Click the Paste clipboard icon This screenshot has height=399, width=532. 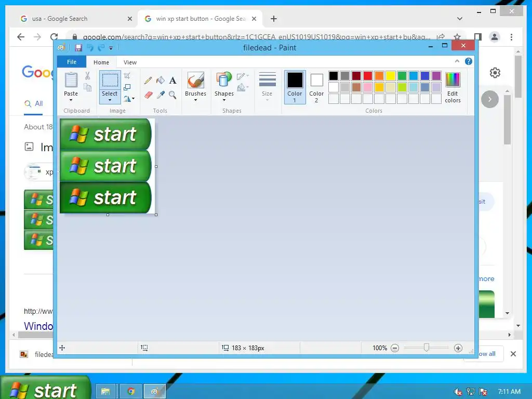pyautogui.click(x=71, y=80)
